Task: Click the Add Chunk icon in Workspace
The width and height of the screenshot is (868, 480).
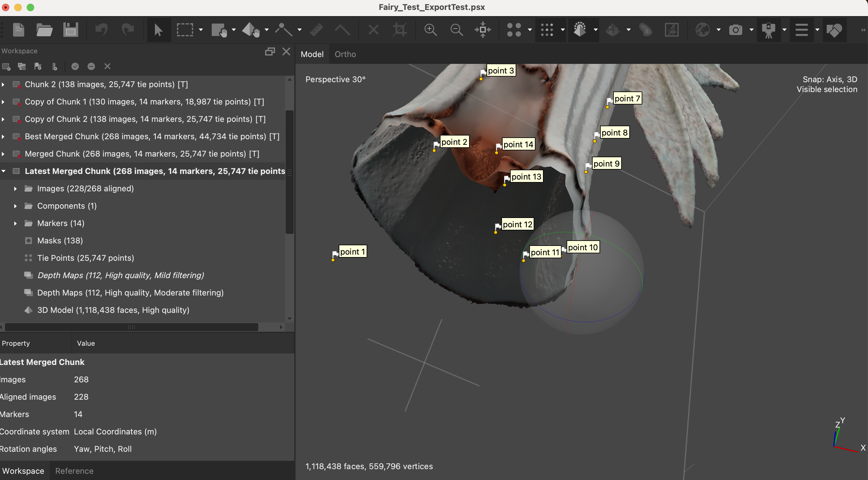Action: [x=7, y=67]
